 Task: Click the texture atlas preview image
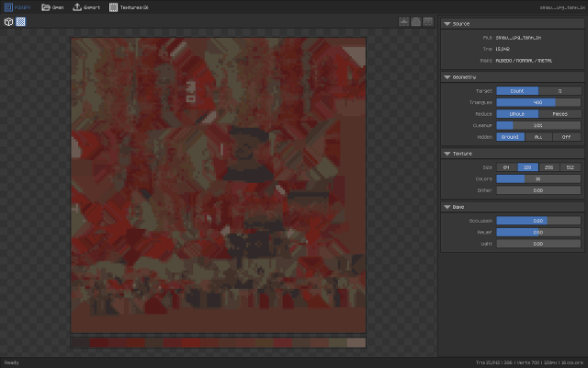click(219, 185)
